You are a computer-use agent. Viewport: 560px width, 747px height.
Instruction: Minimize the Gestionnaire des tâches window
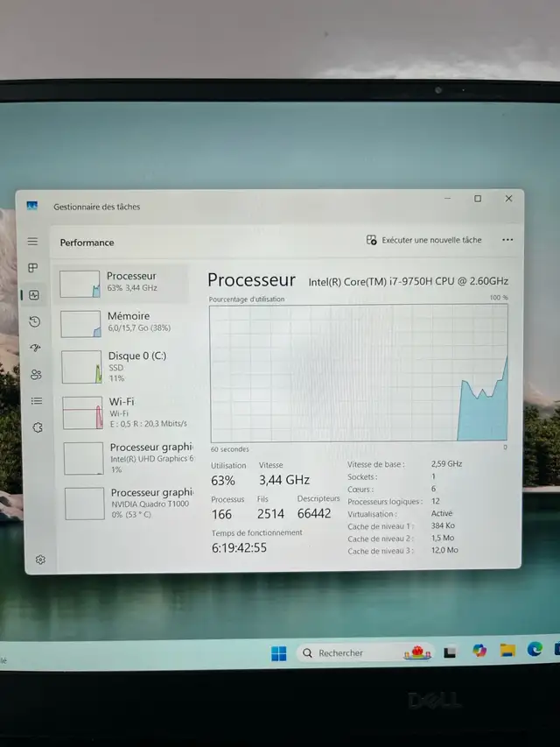(x=448, y=198)
